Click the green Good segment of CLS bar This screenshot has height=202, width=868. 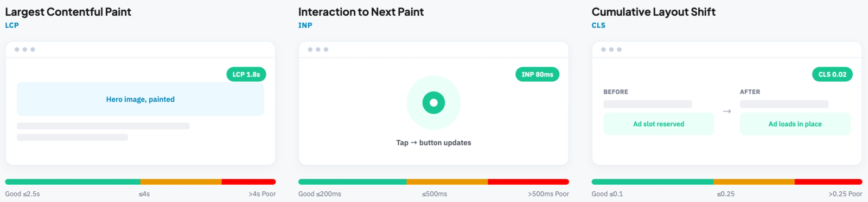click(653, 182)
